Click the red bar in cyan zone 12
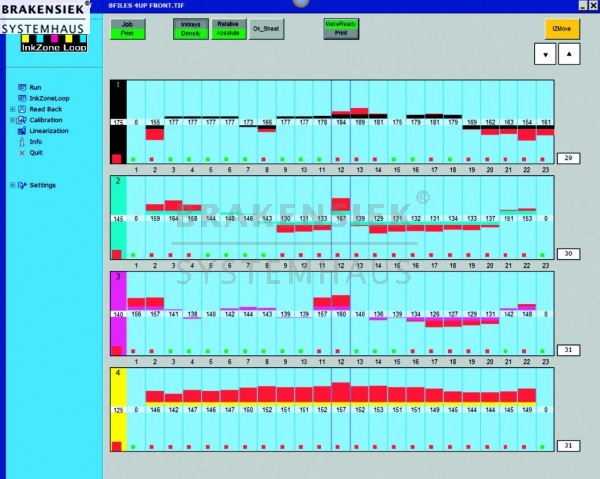Screen dimensions: 600x479 341,204
